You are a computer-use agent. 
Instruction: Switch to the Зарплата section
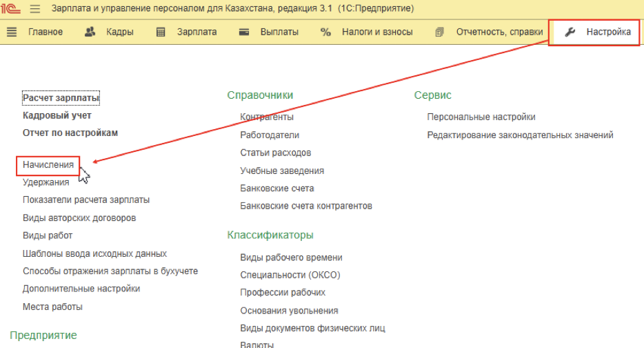(x=197, y=32)
